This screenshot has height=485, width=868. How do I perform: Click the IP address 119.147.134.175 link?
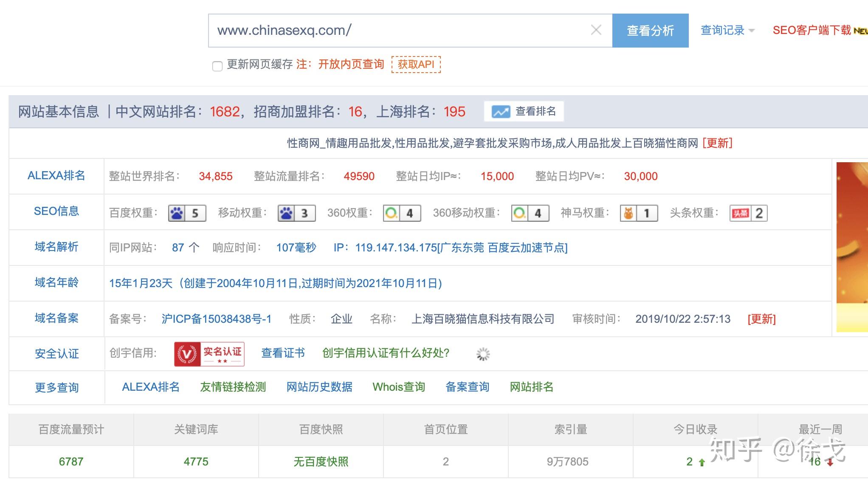click(462, 248)
